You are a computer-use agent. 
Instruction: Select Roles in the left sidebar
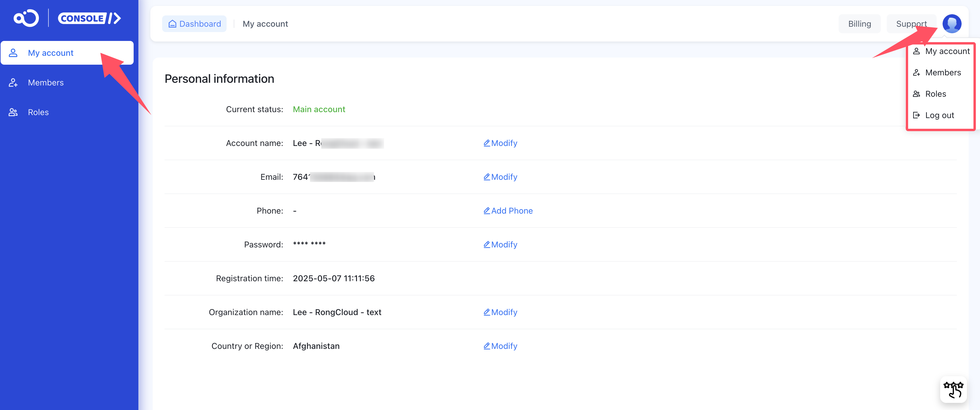[x=38, y=112]
